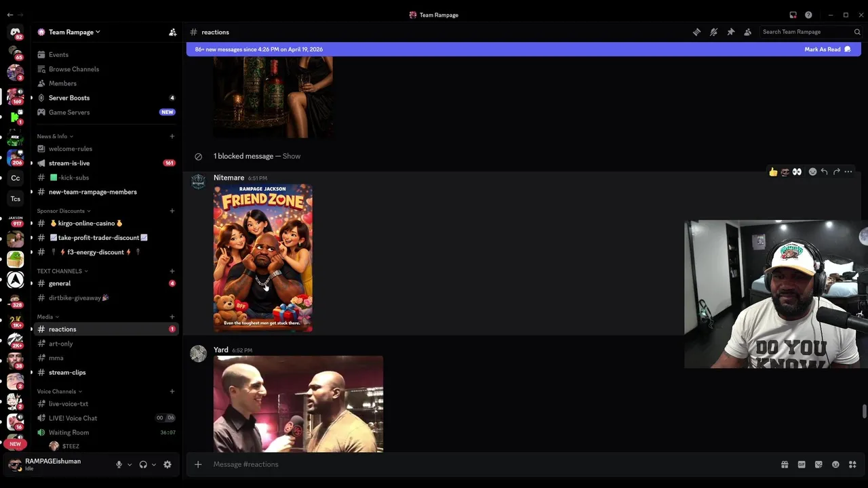
Task: Open GIF picker in message bar
Action: pos(802,464)
